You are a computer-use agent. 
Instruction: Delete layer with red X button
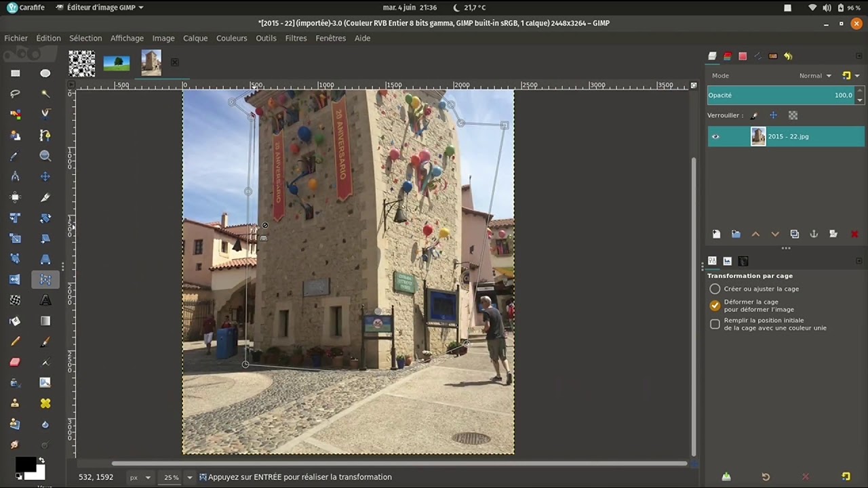(x=854, y=234)
